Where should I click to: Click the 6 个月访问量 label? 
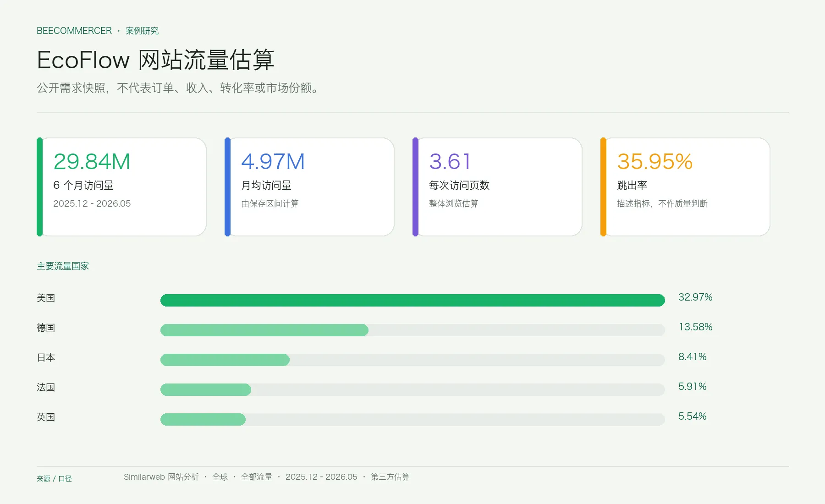pyautogui.click(x=83, y=185)
